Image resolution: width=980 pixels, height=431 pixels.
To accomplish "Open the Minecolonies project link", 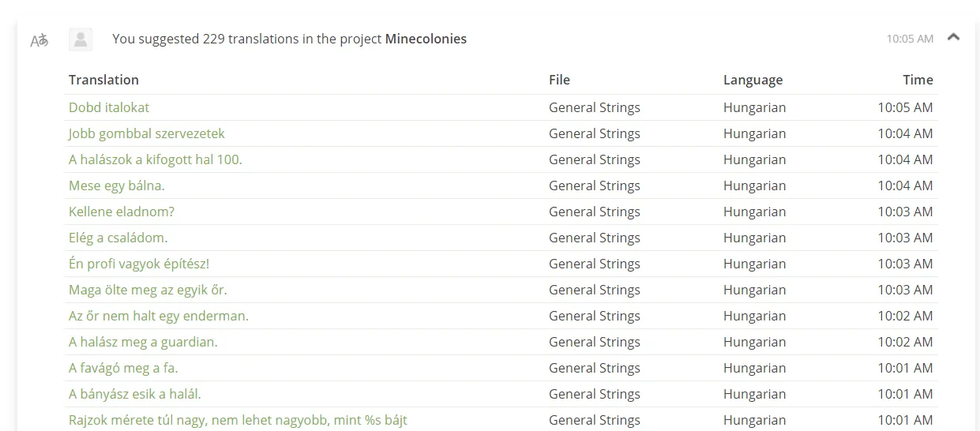I will 426,39.
